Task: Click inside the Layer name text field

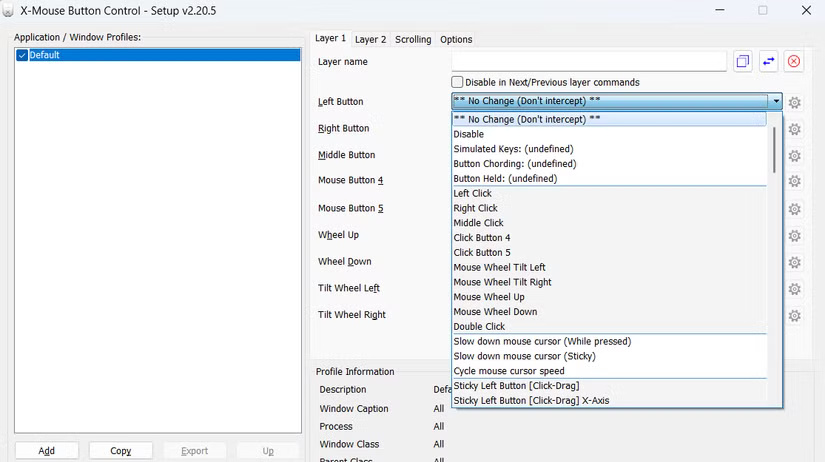Action: point(588,61)
